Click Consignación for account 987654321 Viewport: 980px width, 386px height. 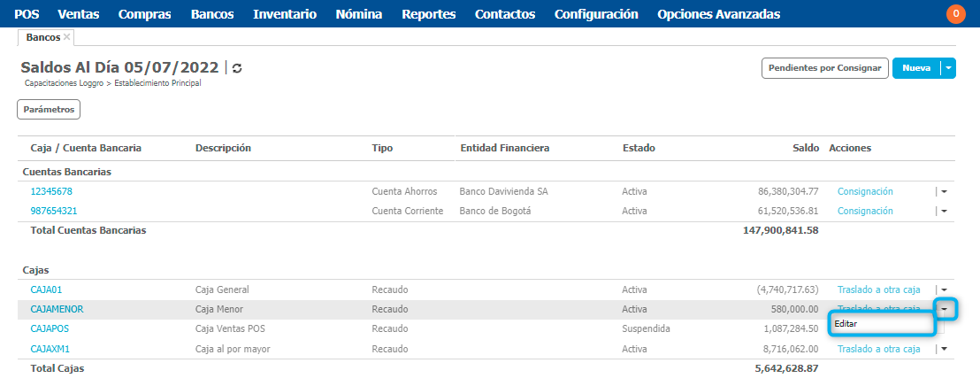pos(865,212)
